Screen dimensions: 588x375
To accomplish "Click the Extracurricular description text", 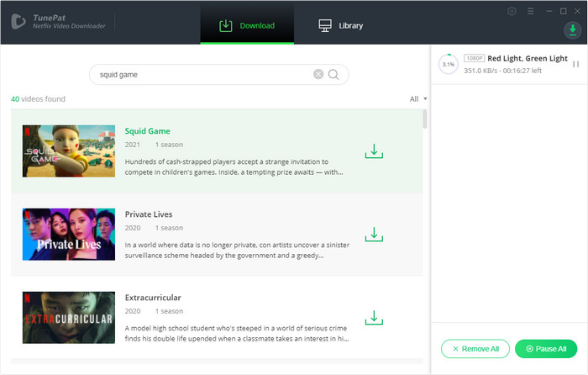I will tap(237, 334).
